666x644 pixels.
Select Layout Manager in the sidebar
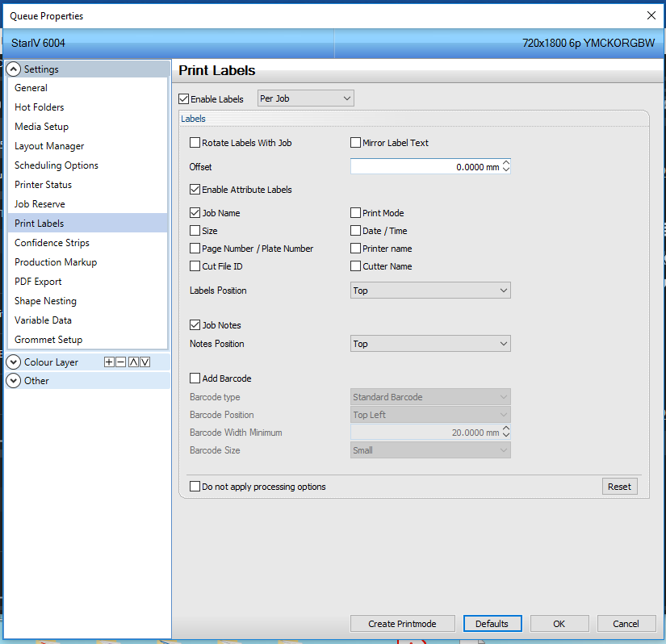[88, 146]
